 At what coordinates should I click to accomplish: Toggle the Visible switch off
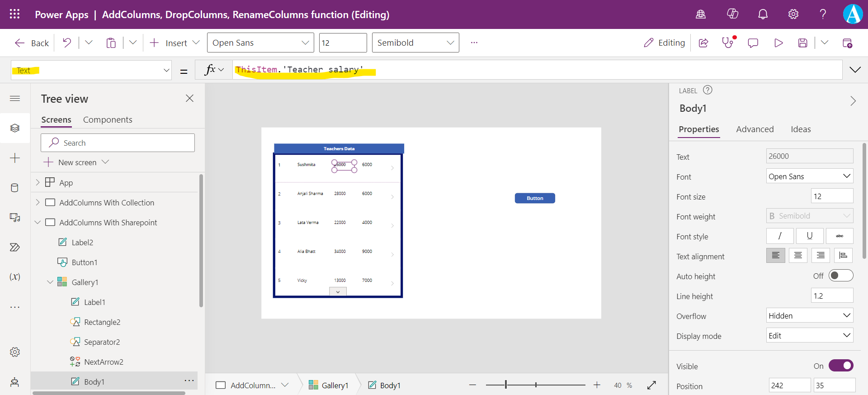tap(840, 366)
